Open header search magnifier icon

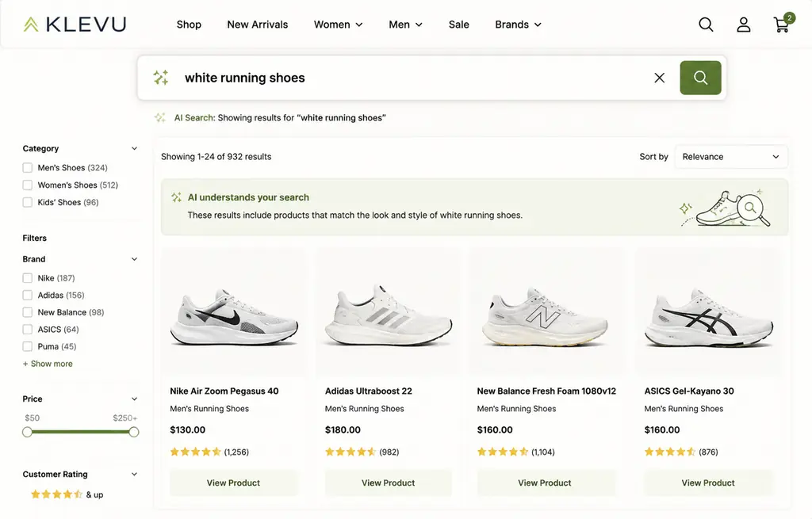coord(706,25)
